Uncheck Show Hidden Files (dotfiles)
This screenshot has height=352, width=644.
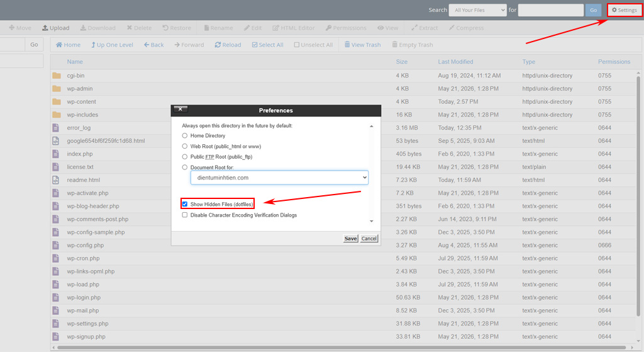[185, 204]
